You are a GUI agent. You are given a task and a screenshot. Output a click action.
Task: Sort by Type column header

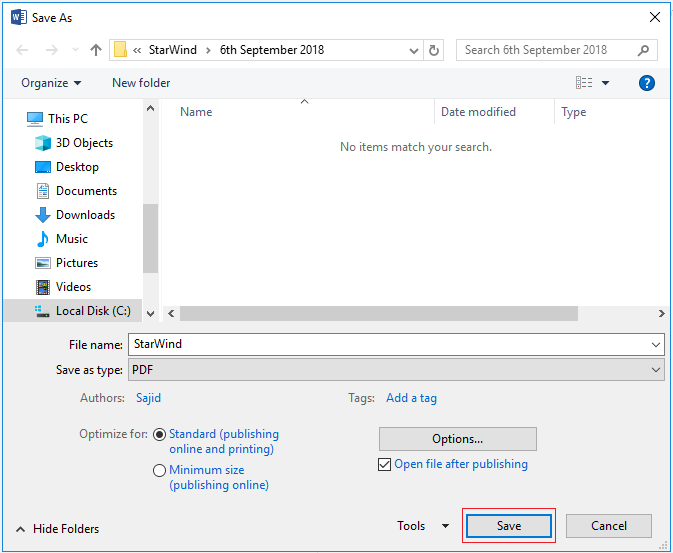[x=573, y=112]
